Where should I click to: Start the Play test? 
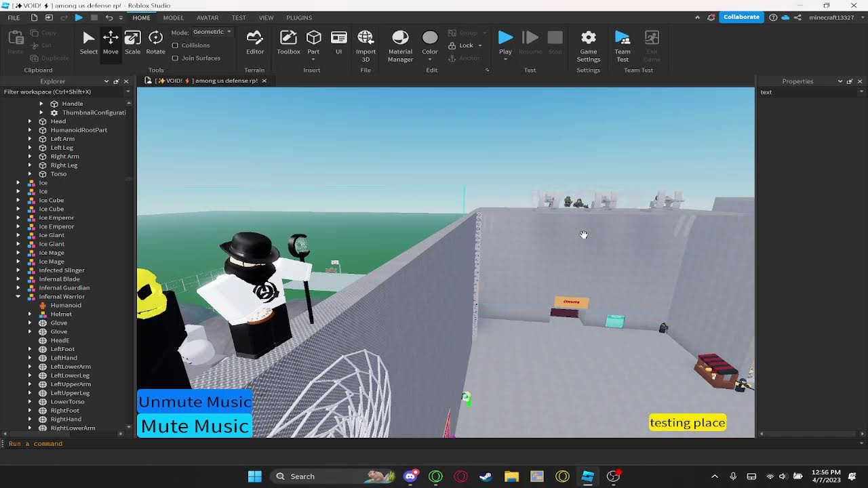tap(505, 38)
